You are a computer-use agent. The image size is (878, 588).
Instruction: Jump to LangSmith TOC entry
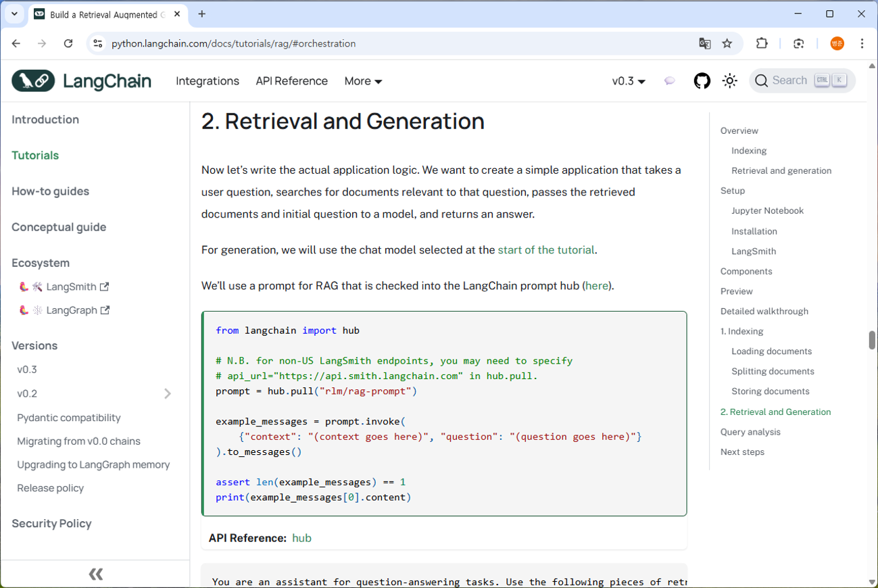[754, 251]
